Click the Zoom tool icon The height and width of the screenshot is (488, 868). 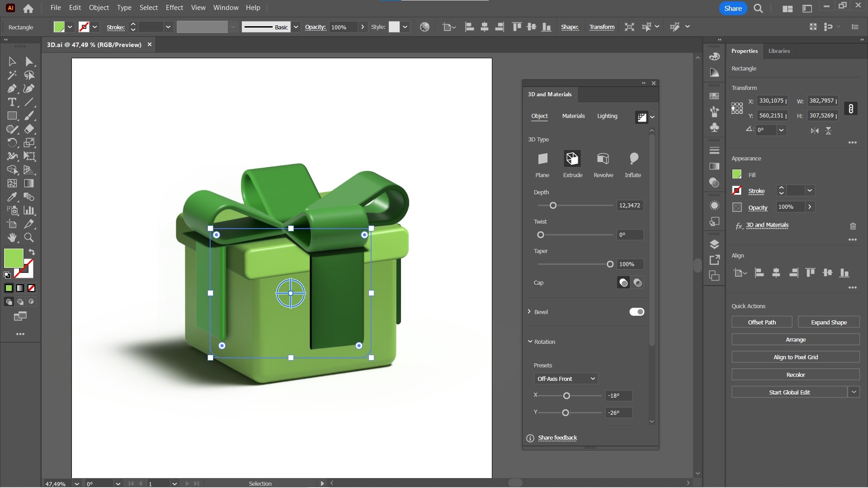point(28,237)
